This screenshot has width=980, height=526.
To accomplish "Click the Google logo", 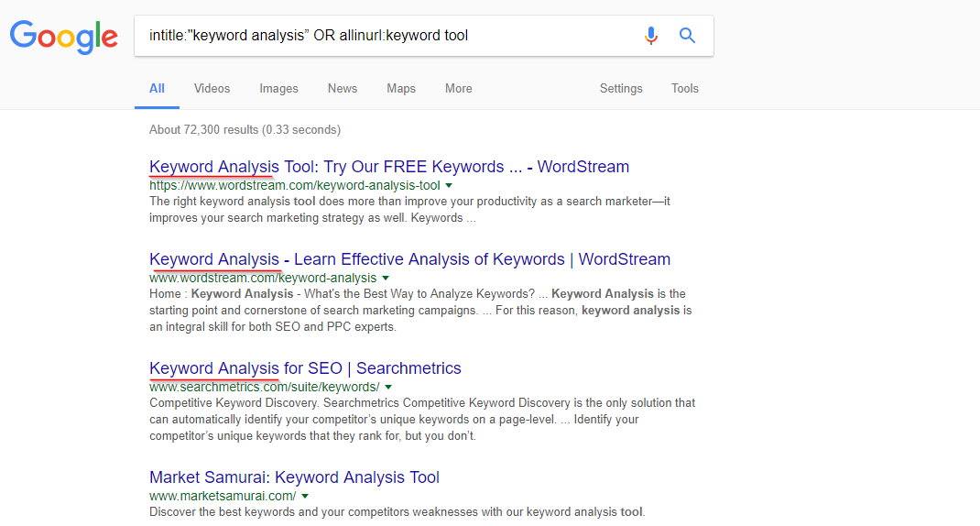I will 64,37.
